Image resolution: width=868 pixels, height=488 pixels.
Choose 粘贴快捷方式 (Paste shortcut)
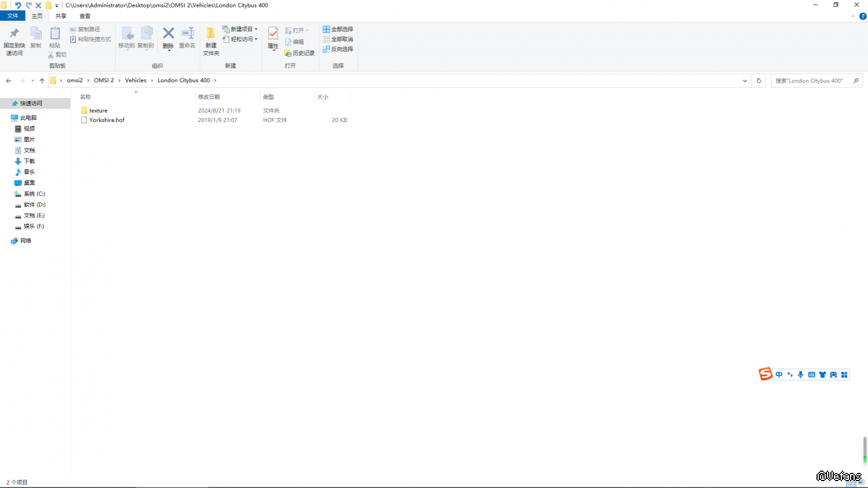pos(90,39)
